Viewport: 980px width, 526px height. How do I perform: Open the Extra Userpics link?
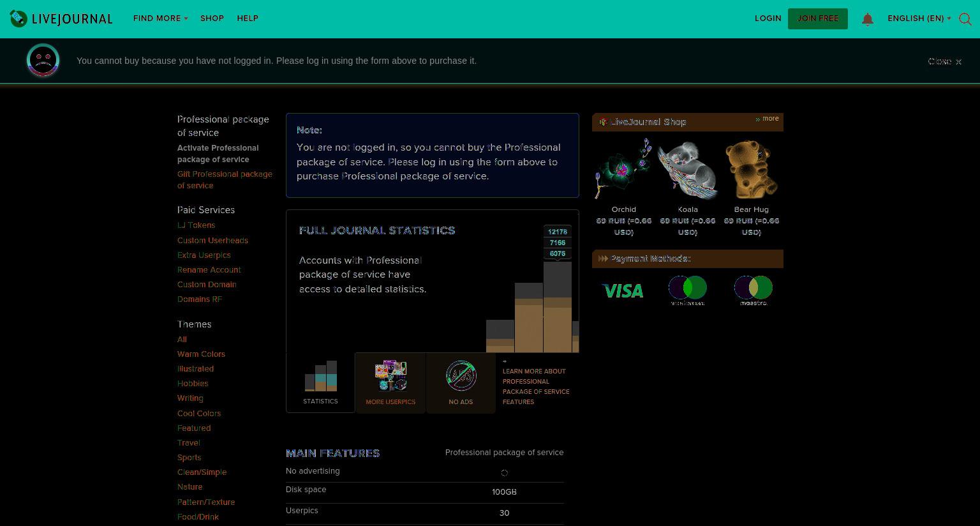[x=204, y=255]
